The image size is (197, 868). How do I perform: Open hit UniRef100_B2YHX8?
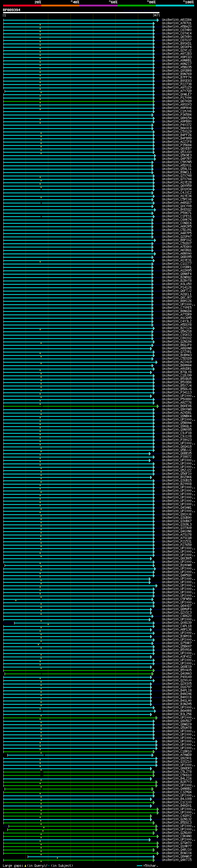(x=176, y=484)
